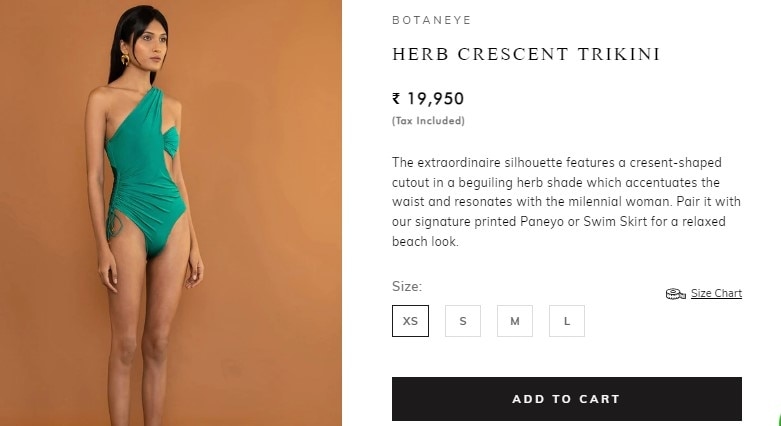Open the Size Chart link
Screen dimensions: 781x426
(x=716, y=293)
